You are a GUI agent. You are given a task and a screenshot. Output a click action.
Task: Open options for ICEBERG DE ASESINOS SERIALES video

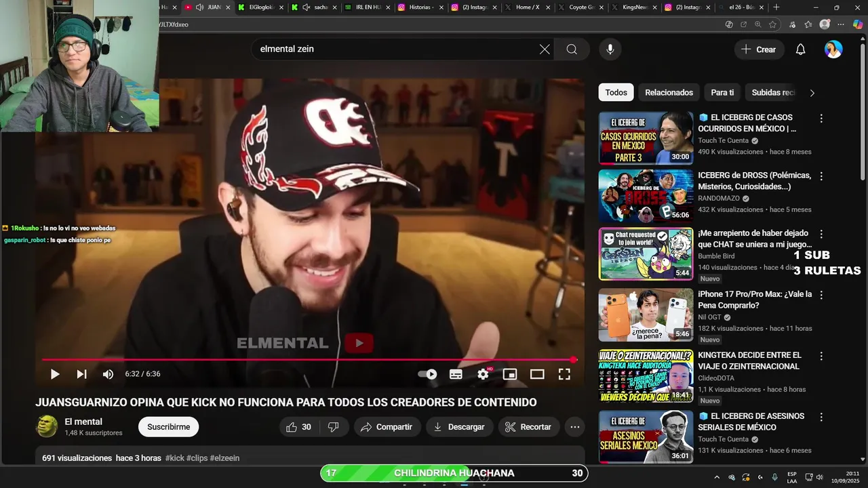821,417
